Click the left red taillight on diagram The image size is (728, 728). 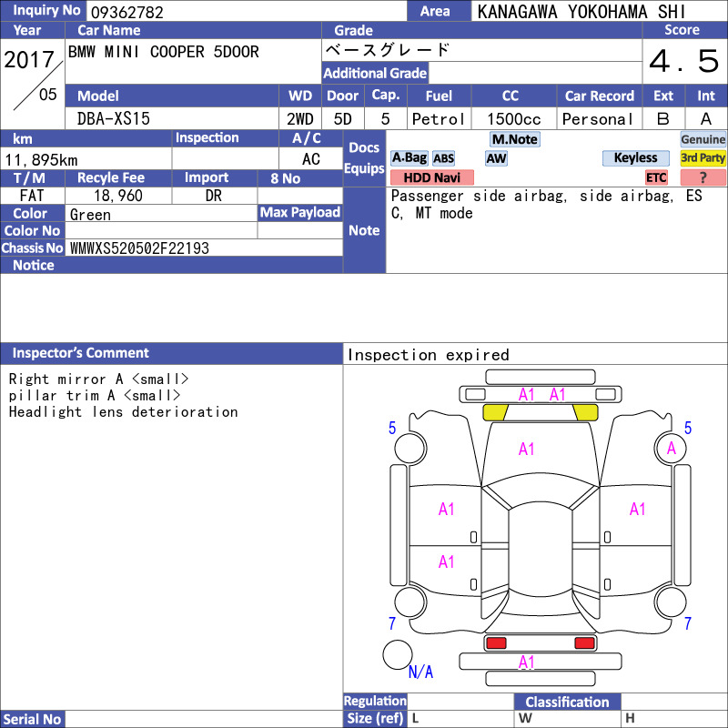[x=496, y=643]
